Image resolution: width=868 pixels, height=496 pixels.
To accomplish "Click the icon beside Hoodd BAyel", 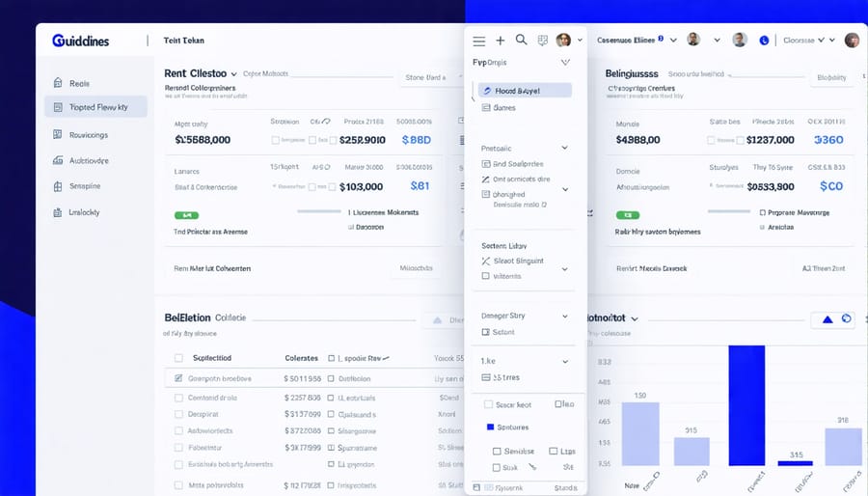I will [x=487, y=91].
